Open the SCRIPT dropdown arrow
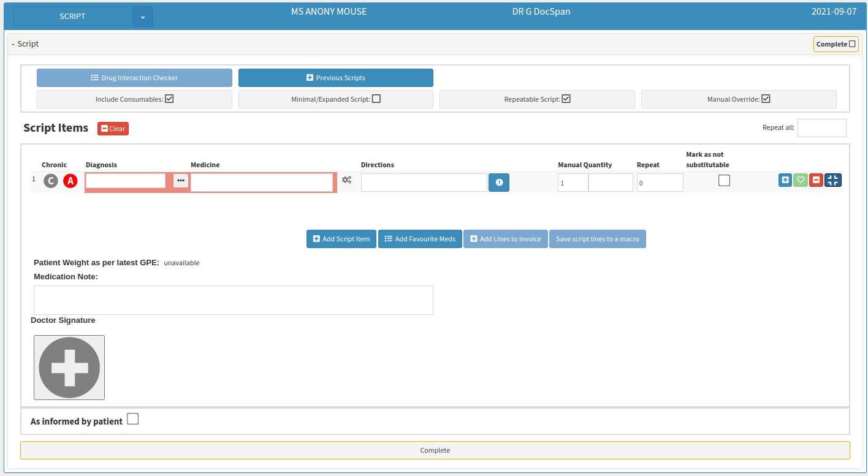Viewport: 868px width, 476px height. point(143,17)
